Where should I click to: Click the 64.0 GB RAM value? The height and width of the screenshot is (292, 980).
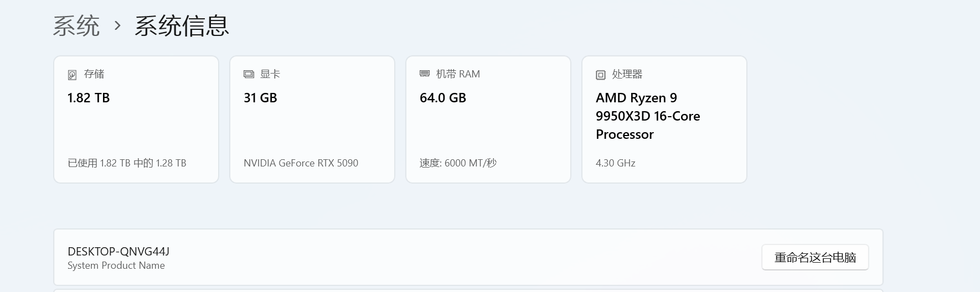click(x=443, y=98)
